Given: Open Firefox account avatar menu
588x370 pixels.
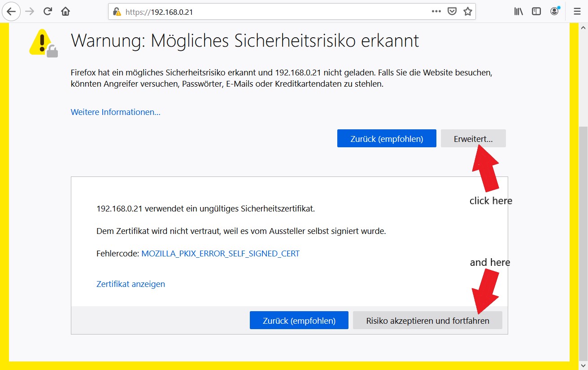Looking at the screenshot, I should point(555,11).
